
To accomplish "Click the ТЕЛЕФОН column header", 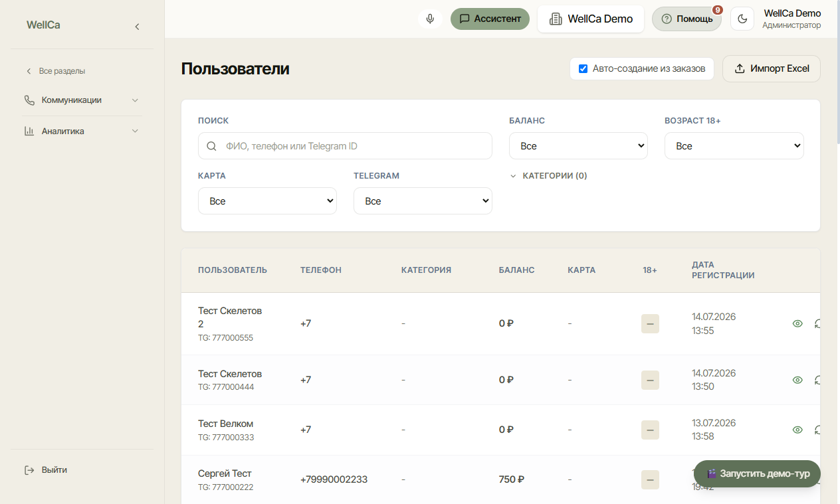I will [321, 270].
